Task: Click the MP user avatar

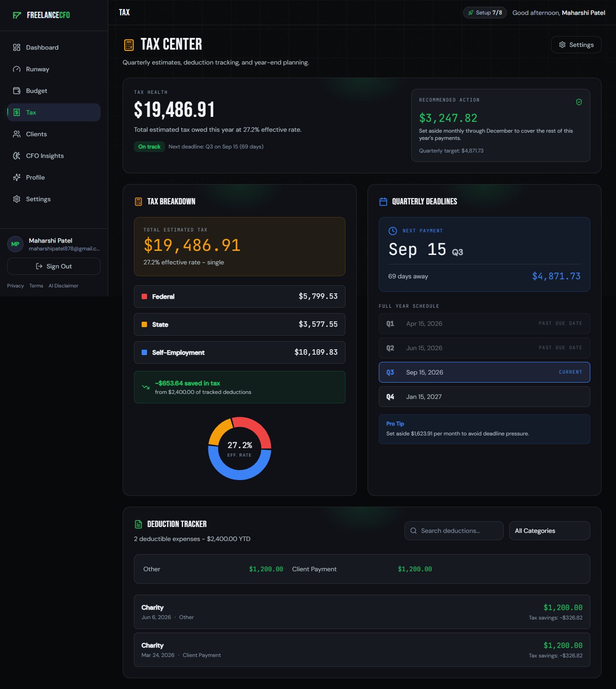Action: click(15, 244)
